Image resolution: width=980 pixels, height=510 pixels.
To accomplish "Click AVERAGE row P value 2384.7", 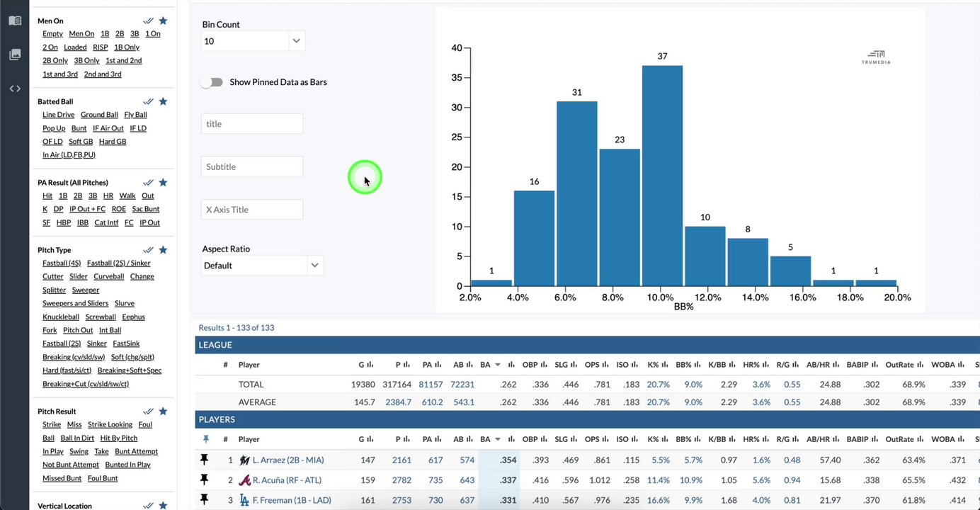I will click(398, 402).
